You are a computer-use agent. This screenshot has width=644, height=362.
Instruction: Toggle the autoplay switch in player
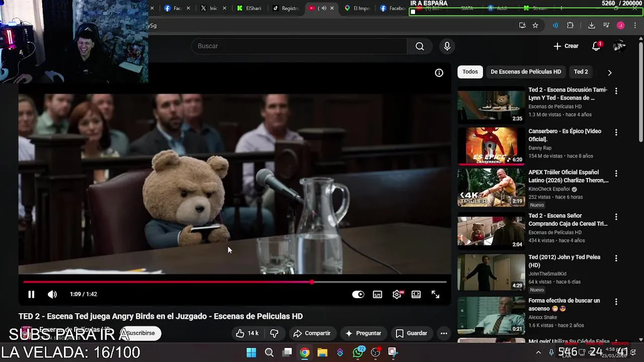click(358, 295)
